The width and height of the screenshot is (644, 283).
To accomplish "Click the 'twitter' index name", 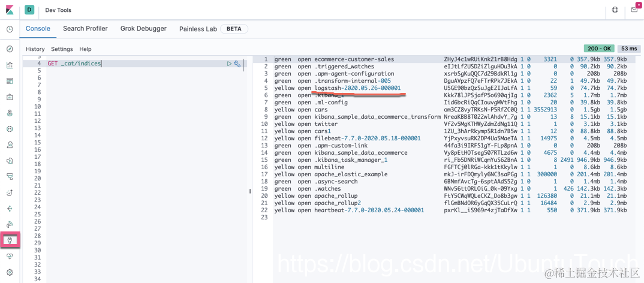I will (326, 124).
